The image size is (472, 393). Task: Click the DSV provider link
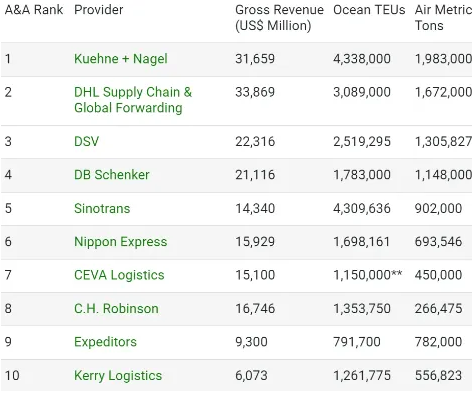tap(87, 141)
